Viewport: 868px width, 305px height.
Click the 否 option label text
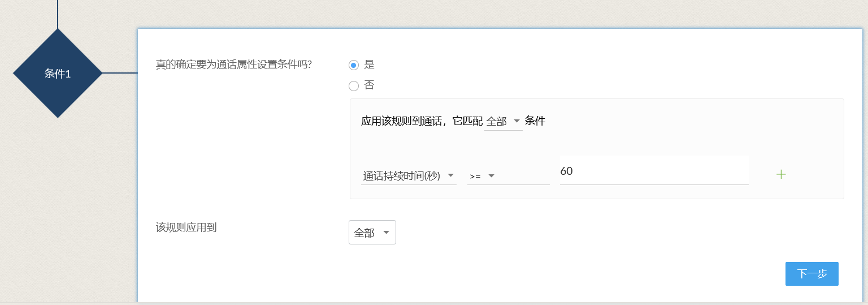coord(370,85)
